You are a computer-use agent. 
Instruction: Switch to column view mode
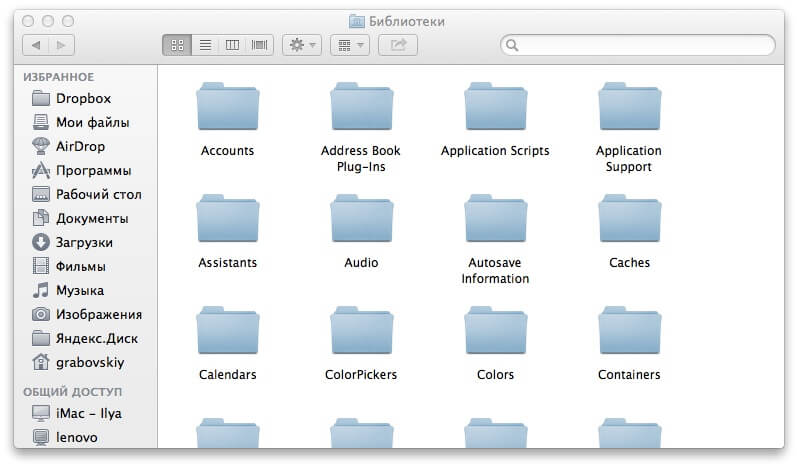(x=233, y=45)
